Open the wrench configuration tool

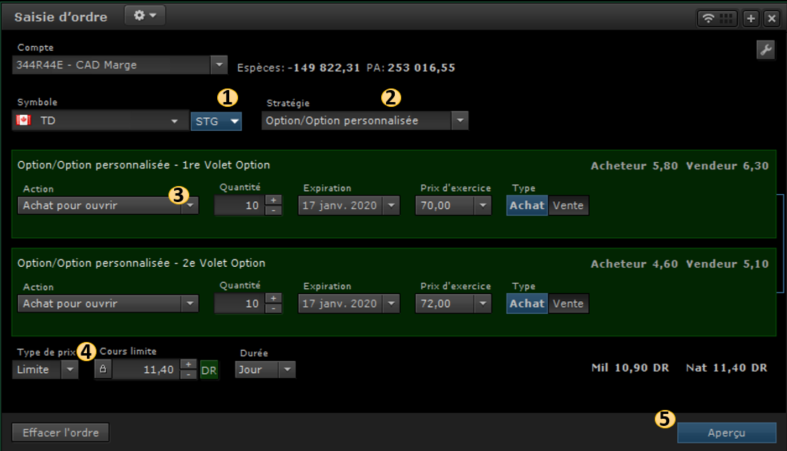pyautogui.click(x=766, y=51)
